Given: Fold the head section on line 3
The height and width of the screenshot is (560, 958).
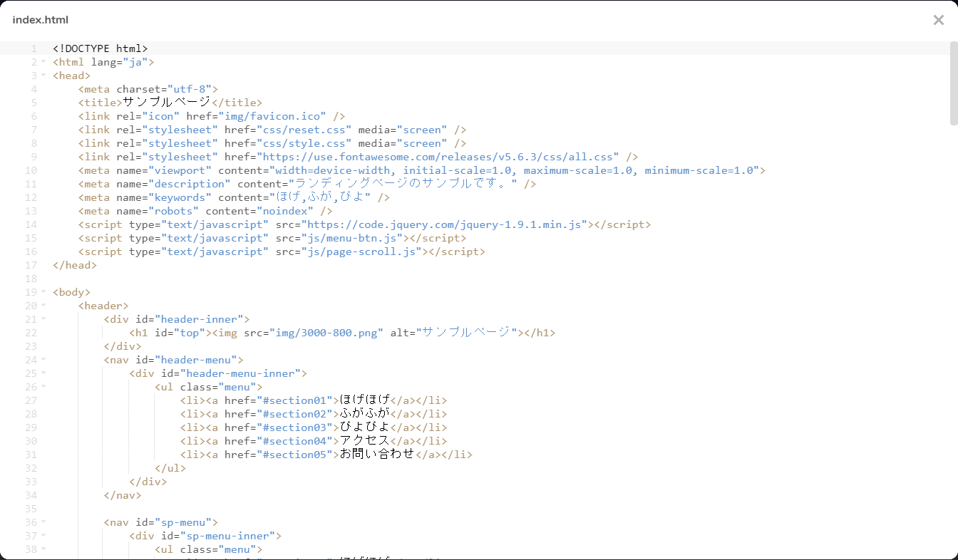Looking at the screenshot, I should (43, 76).
